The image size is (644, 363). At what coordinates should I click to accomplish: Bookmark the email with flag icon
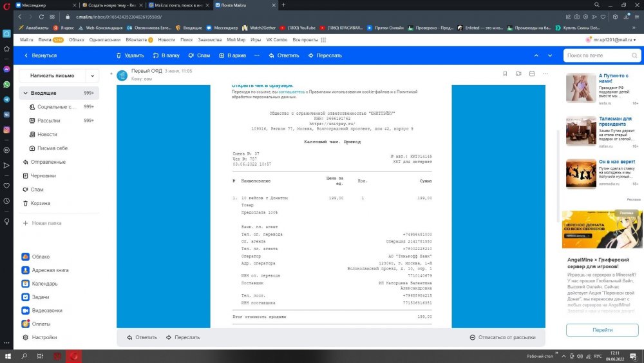505,74
